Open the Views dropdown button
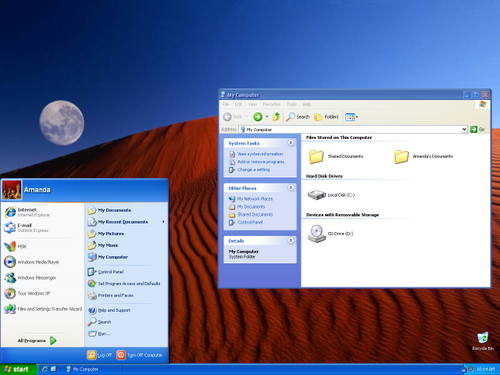The width and height of the screenshot is (500, 375). point(352,117)
